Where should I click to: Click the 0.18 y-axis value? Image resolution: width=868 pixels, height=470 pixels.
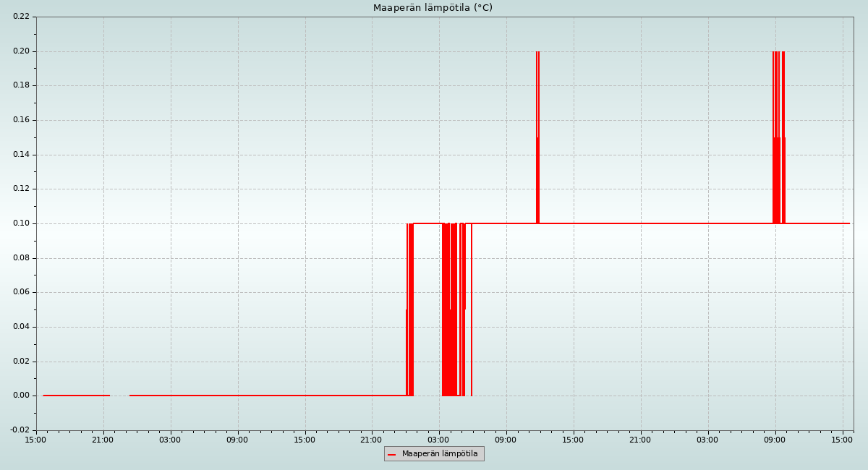pos(21,85)
